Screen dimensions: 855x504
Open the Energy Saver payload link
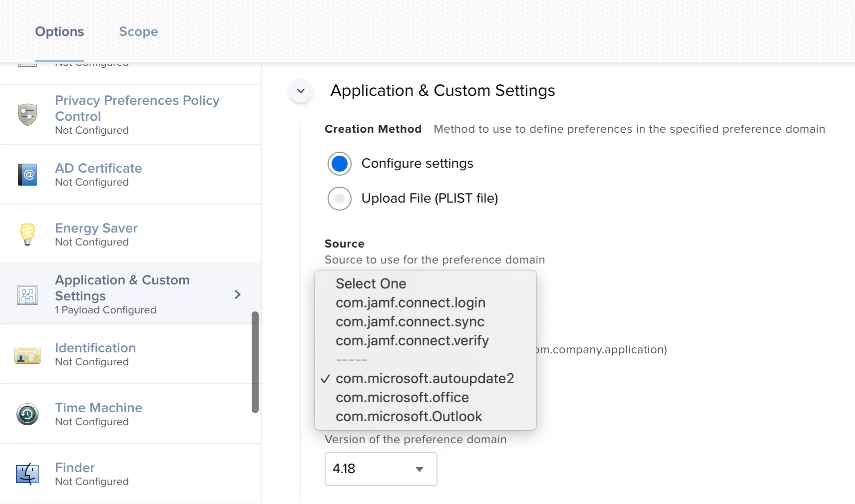[x=96, y=228]
